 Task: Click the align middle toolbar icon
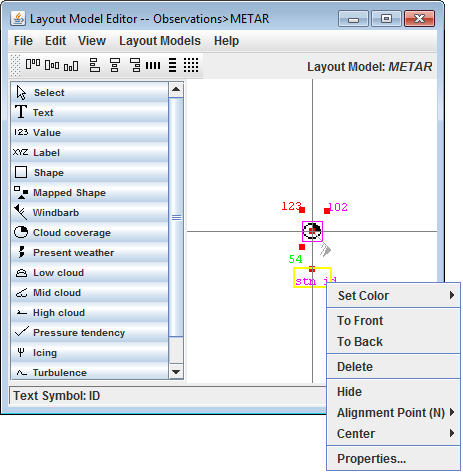[52, 65]
